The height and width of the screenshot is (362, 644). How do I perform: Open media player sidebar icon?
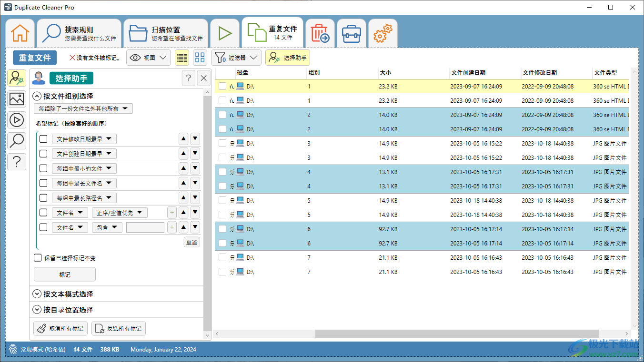point(17,120)
